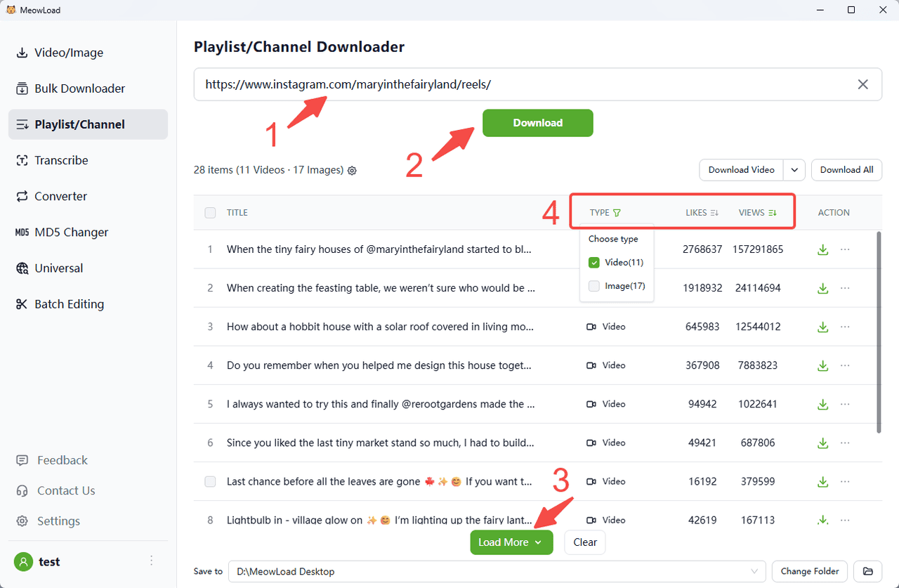Screen dimensions: 899x588
Task: Sort the list by VIEWS column
Action: [x=773, y=213]
